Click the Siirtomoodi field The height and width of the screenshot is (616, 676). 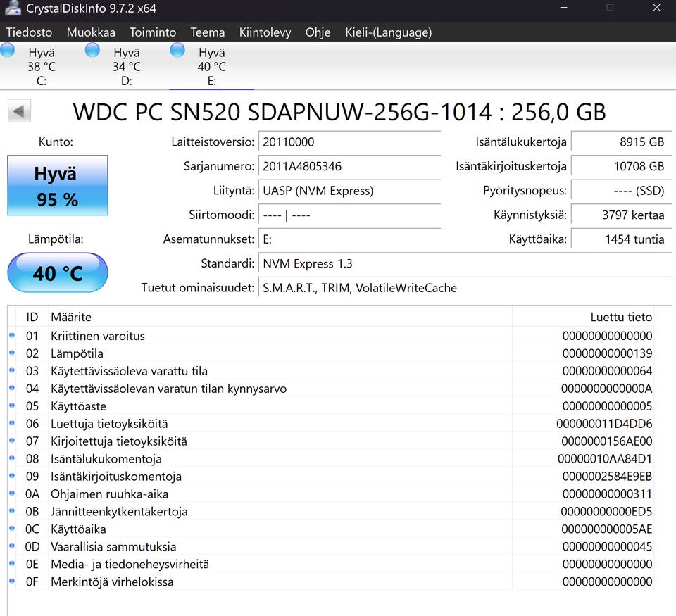(350, 215)
